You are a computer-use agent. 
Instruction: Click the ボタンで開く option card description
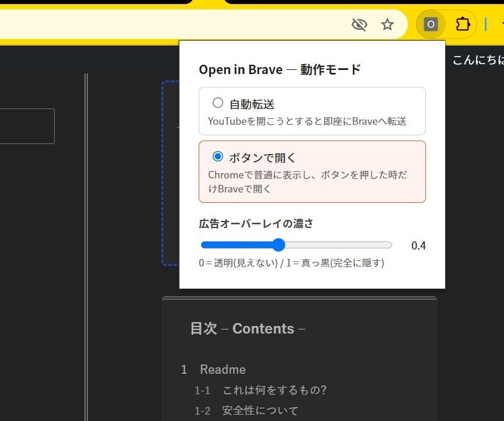point(308,182)
